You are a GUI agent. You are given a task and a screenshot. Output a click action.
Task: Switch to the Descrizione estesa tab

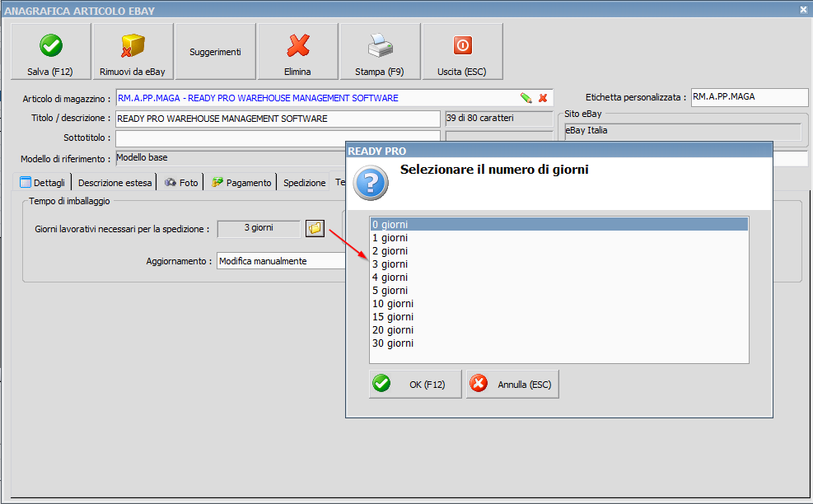tap(114, 183)
